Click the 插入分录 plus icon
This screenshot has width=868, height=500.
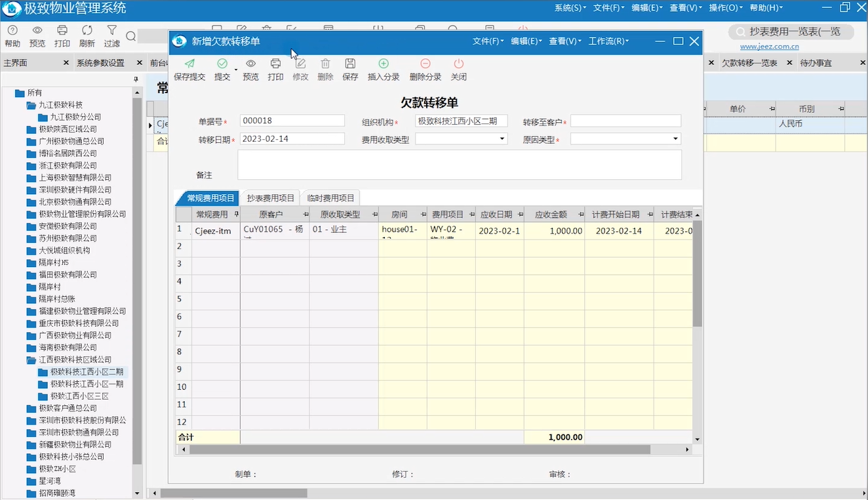(384, 64)
